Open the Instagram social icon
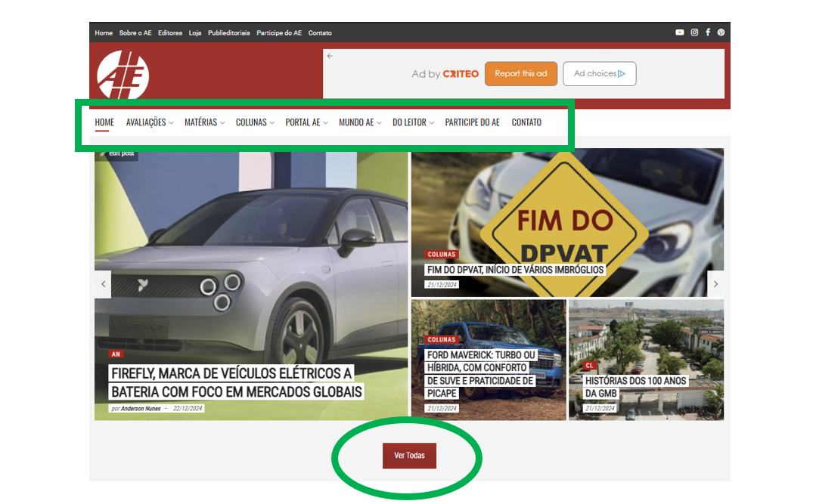813x504 pixels. (x=694, y=32)
